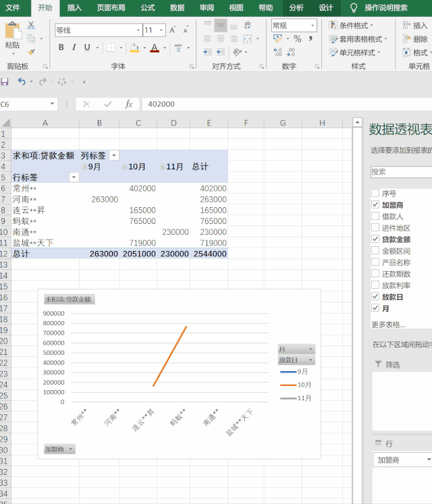Click the field list 搜索 box
Screen dimensions: 432x504
point(401,171)
